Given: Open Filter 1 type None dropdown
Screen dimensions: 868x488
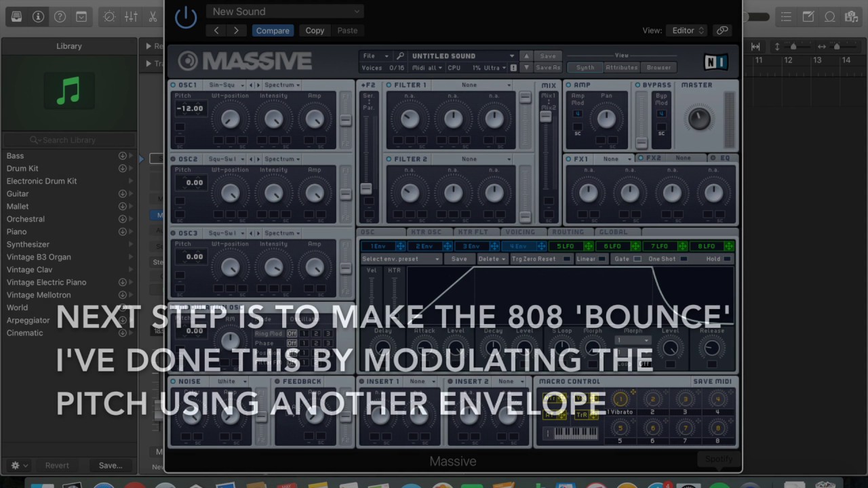Looking at the screenshot, I should pyautogui.click(x=472, y=85).
